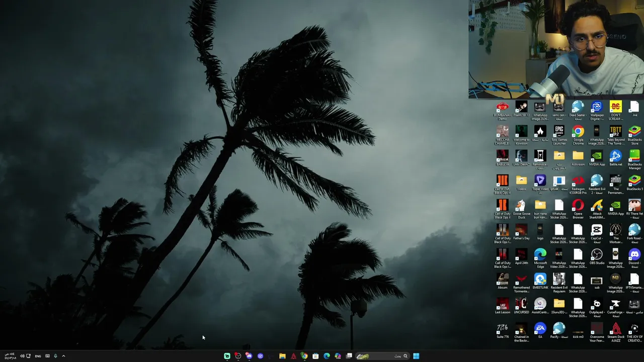
Task: Select the Attack Shark X6M shortcut
Action: coord(597,209)
